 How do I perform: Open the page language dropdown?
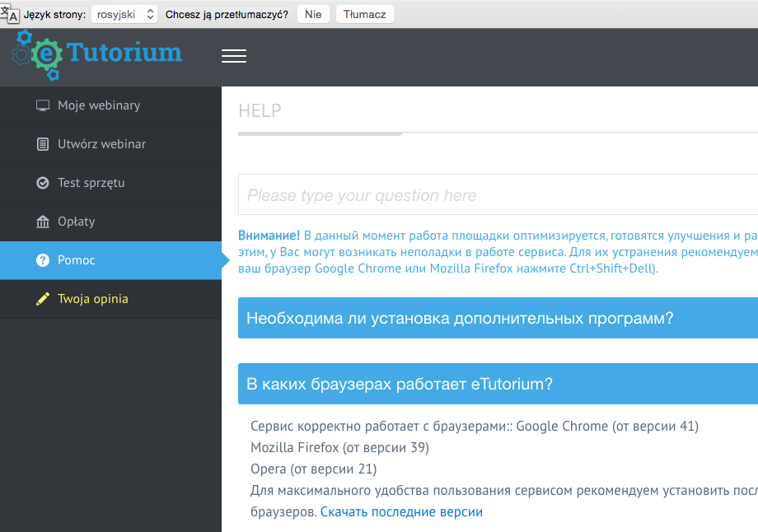coord(124,14)
